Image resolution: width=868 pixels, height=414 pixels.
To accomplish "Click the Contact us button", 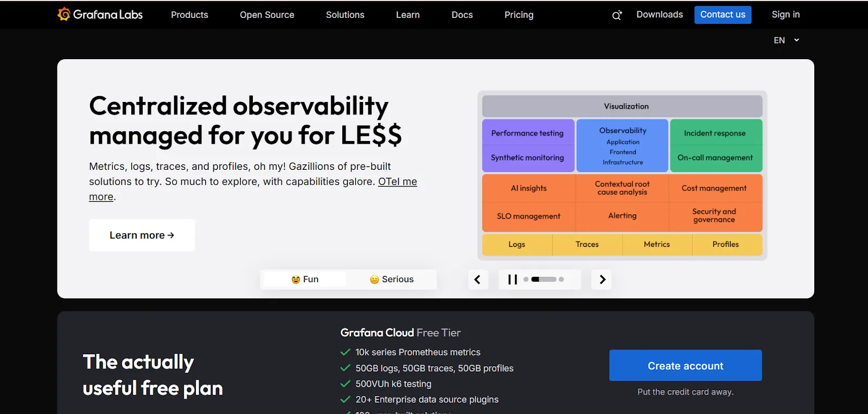I will 723,15.
